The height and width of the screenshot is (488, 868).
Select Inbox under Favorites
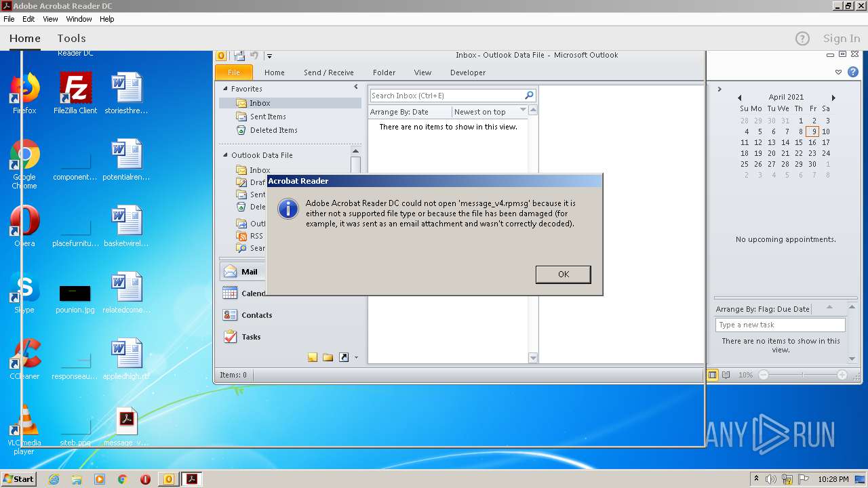click(x=290, y=103)
